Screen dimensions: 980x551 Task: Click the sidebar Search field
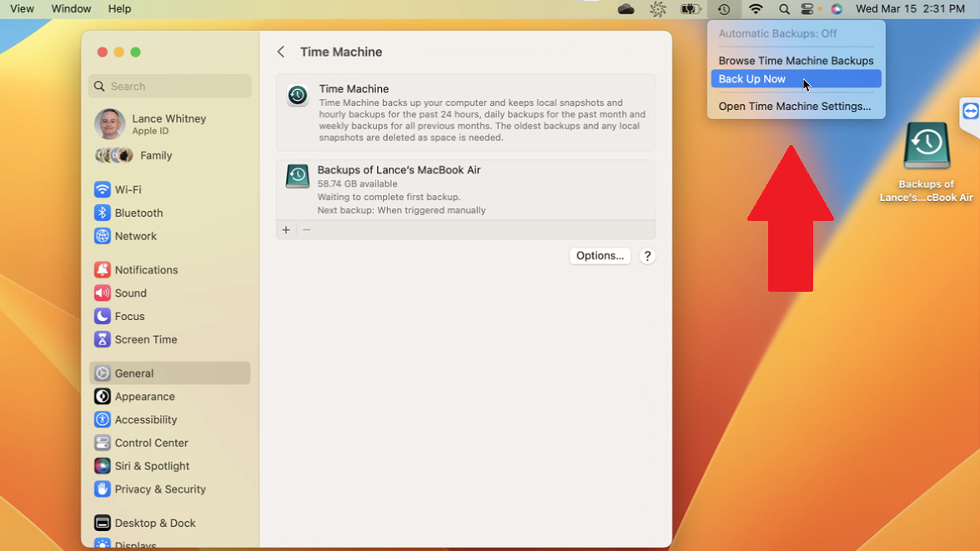tap(170, 86)
